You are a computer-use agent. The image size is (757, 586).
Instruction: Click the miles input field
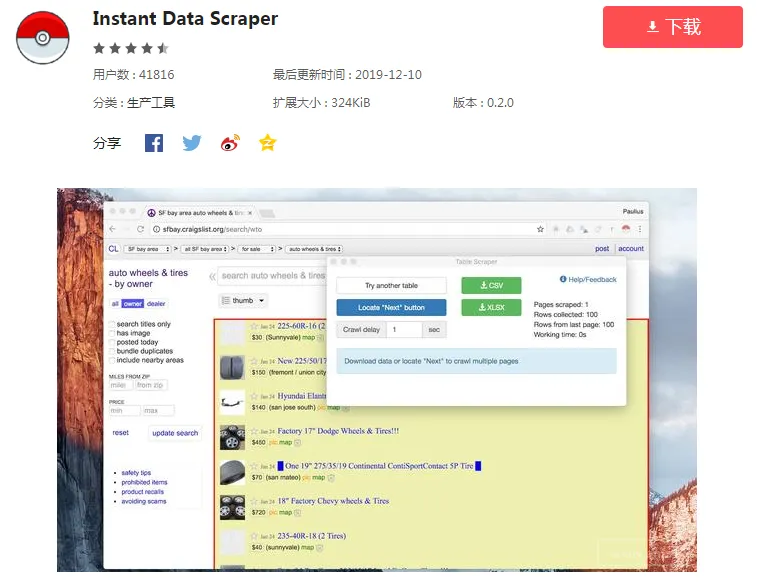(x=121, y=385)
